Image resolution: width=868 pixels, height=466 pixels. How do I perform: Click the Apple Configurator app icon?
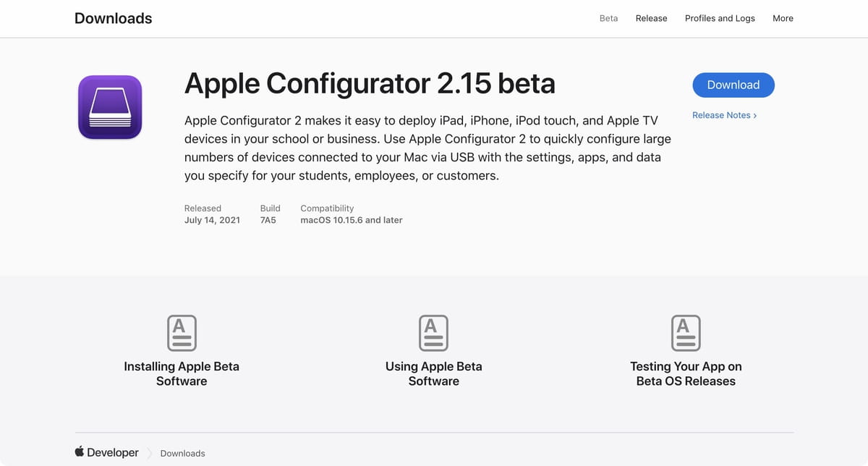[110, 107]
